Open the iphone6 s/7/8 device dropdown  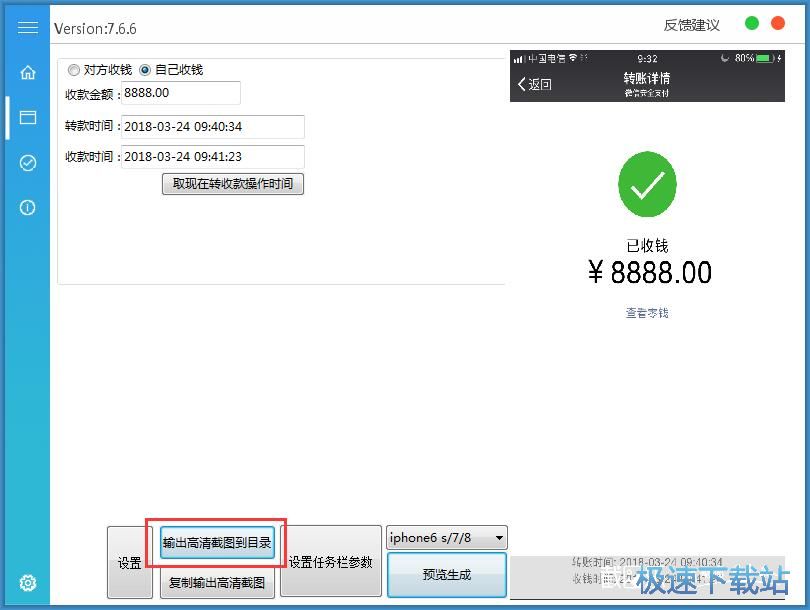(447, 538)
